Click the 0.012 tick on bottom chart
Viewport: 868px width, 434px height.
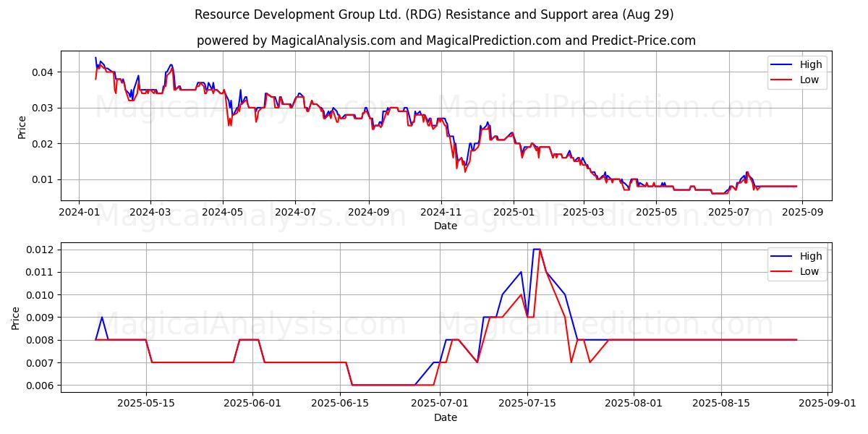coord(40,250)
